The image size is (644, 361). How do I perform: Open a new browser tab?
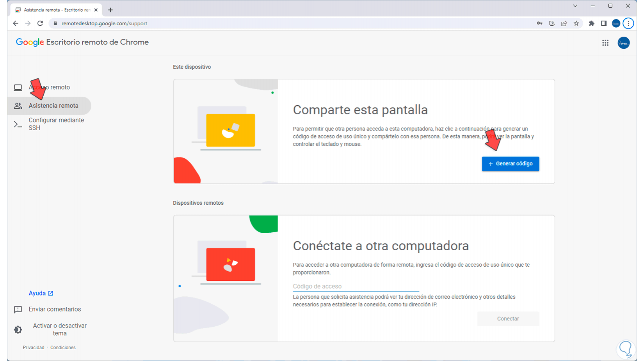110,10
